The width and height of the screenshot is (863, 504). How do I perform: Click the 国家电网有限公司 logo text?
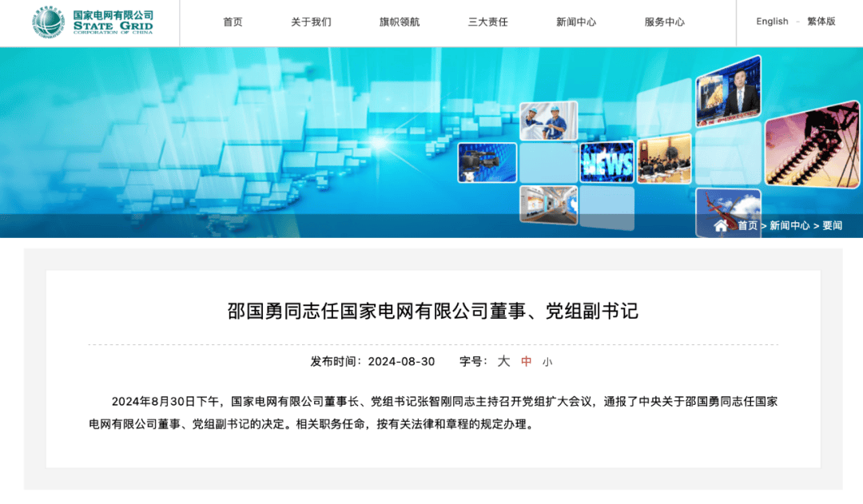click(x=113, y=15)
